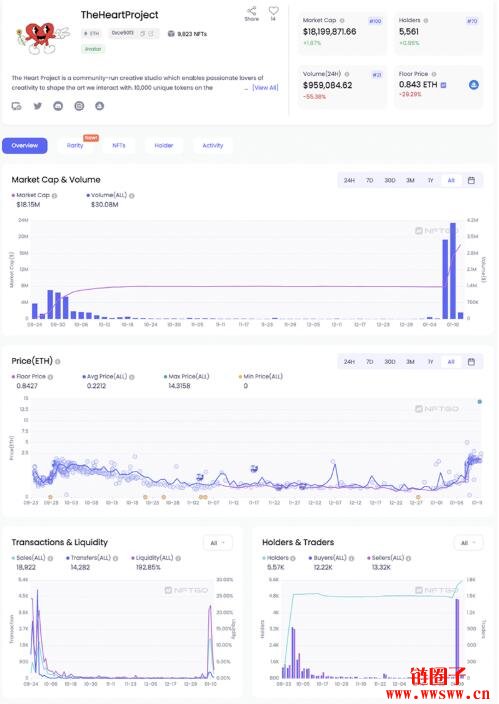Click the small icon beside 0.843 ETH

[443, 85]
